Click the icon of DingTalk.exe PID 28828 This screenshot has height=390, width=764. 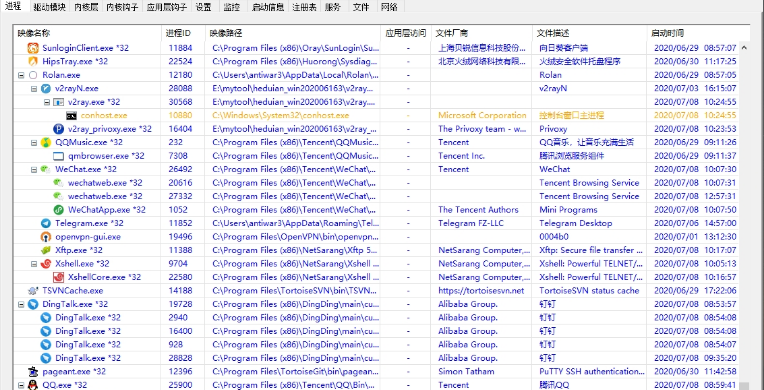coord(46,358)
